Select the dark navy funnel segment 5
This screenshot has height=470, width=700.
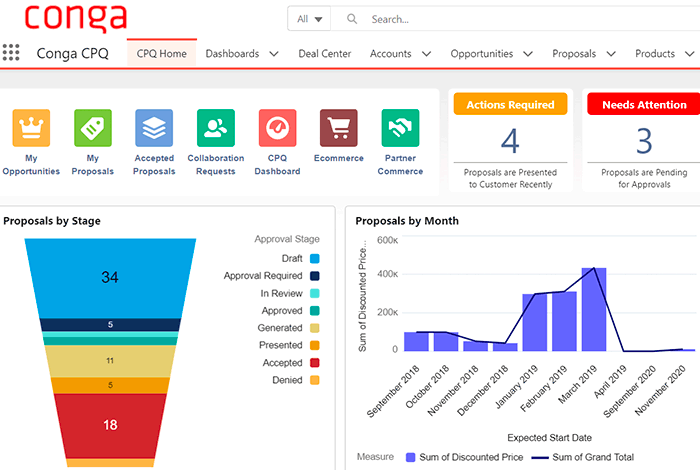point(110,324)
